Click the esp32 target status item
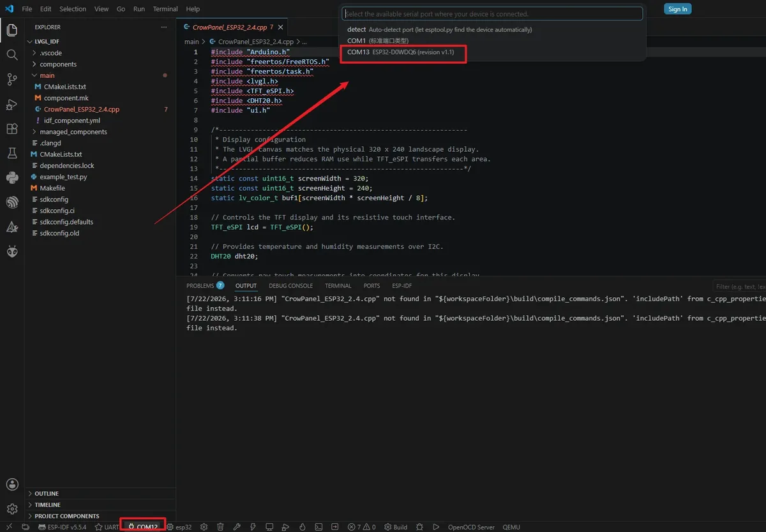 [x=179, y=527]
